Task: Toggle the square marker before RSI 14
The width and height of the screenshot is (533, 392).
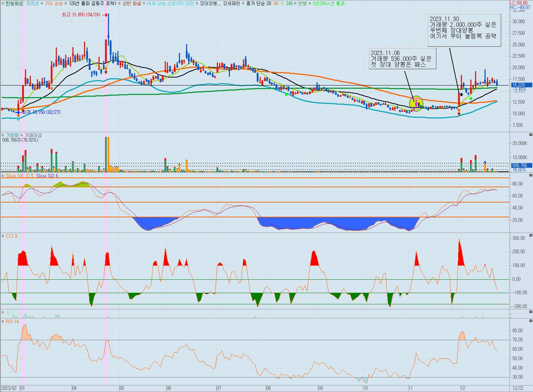Action: point(3,322)
